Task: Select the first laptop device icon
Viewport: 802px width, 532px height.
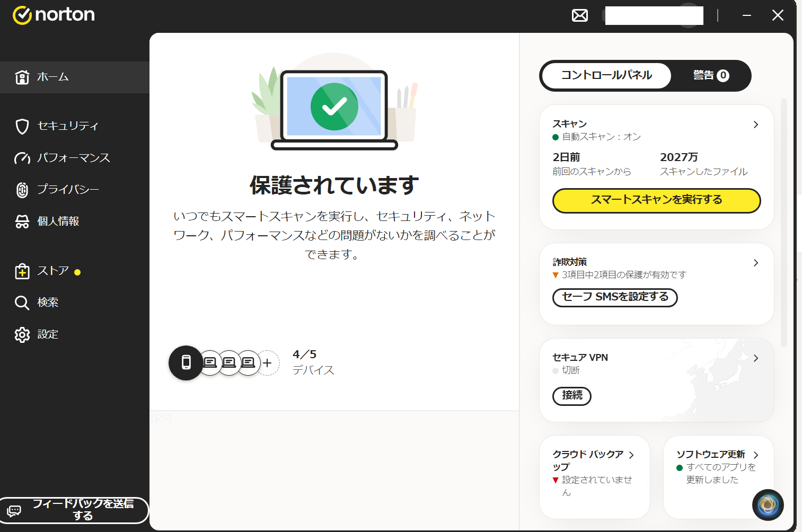Action: pyautogui.click(x=210, y=363)
